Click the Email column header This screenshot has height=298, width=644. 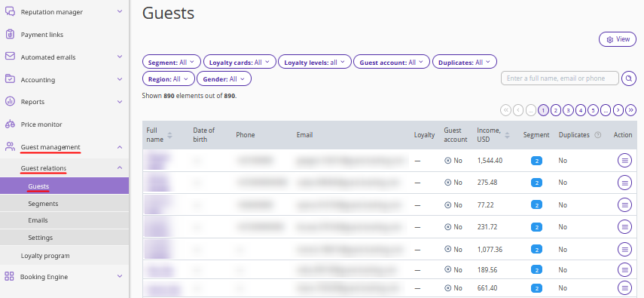pos(304,134)
